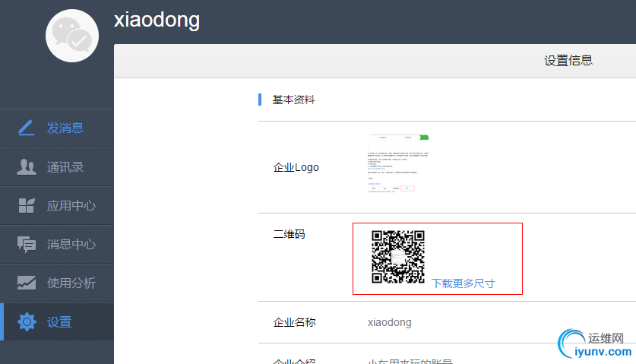Click the xiaodong account title
Image resolution: width=636 pixels, height=364 pixels.
157,20
